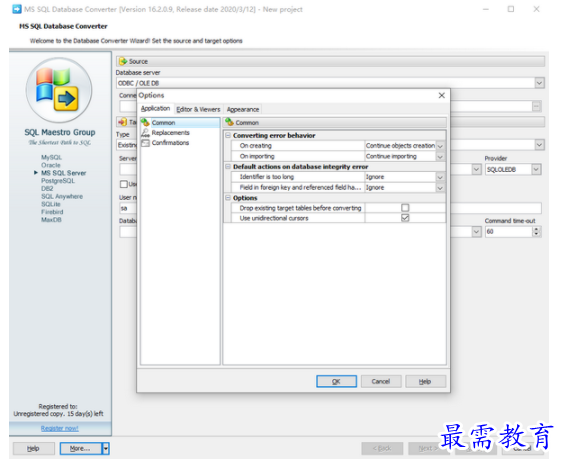Select Confirmations in the options tree
The image size is (562, 468).
[170, 143]
